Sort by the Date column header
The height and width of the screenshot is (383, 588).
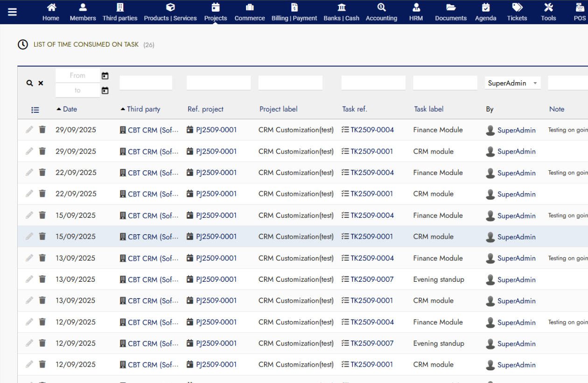pyautogui.click(x=70, y=109)
